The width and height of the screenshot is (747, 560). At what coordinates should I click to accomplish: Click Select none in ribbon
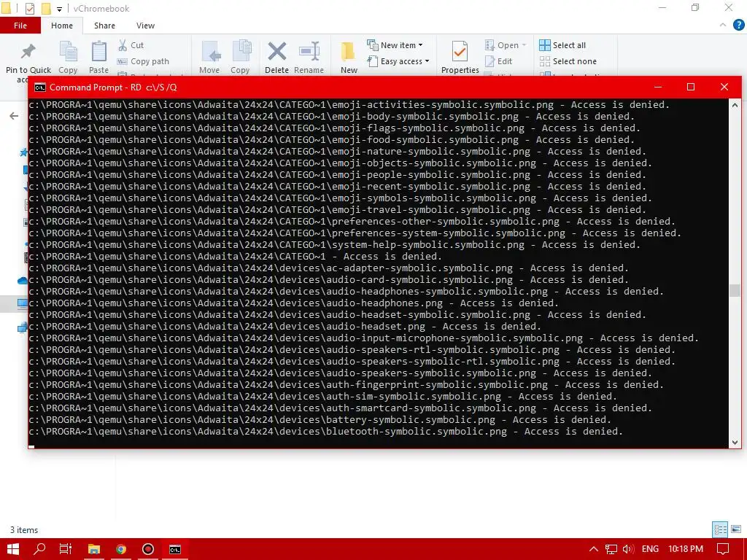[x=568, y=61]
